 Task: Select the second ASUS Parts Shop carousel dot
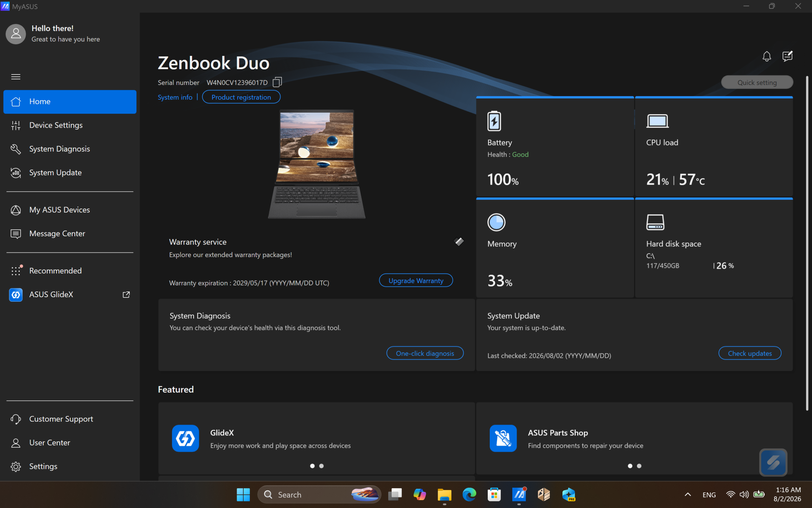point(639,466)
